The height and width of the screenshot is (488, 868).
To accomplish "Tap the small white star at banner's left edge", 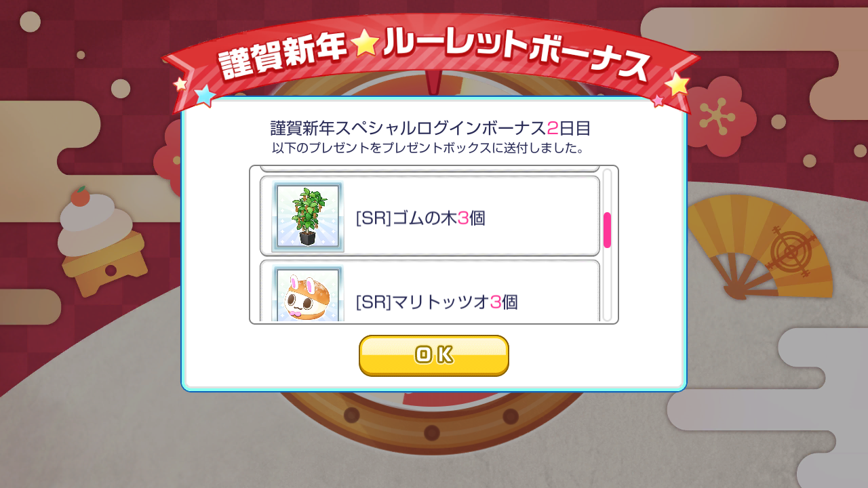I will click(x=180, y=84).
